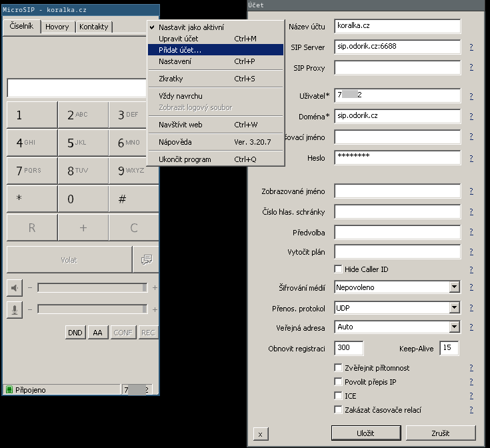This screenshot has width=490, height=448.
Task: Click the speaker volume icon
Action: click(x=14, y=288)
